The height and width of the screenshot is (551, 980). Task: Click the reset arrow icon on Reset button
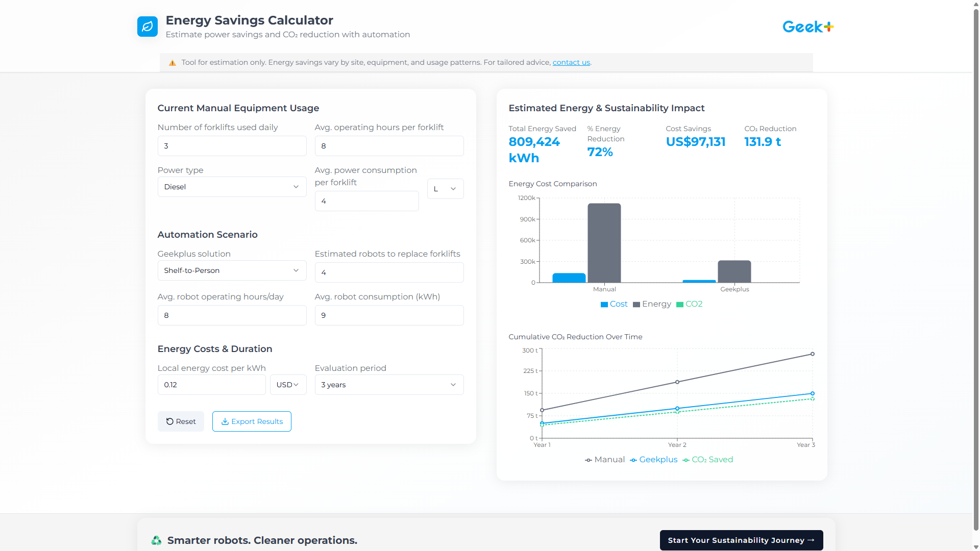169,421
